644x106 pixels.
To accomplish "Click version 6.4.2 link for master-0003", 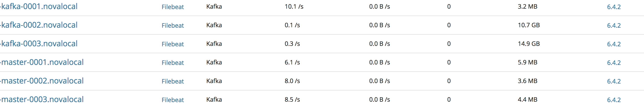I will 614,100.
